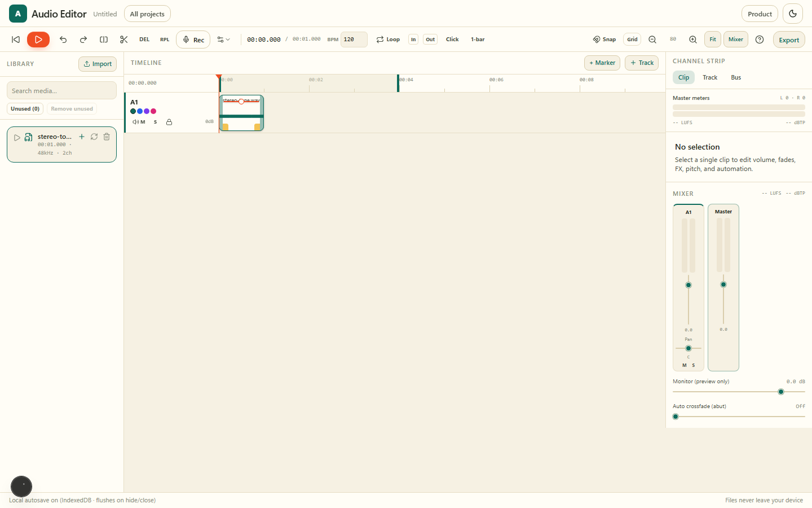Viewport: 812px width, 508px height.
Task: Set the loop In point
Action: click(x=413, y=40)
